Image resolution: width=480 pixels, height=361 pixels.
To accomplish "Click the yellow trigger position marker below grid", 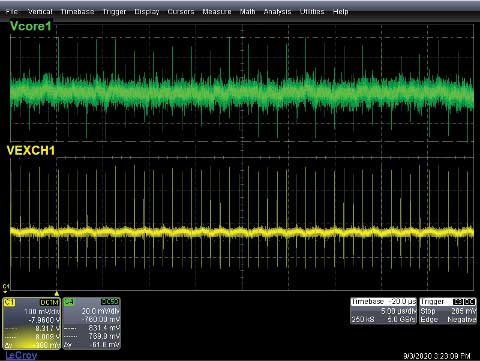I will click(x=57, y=293).
